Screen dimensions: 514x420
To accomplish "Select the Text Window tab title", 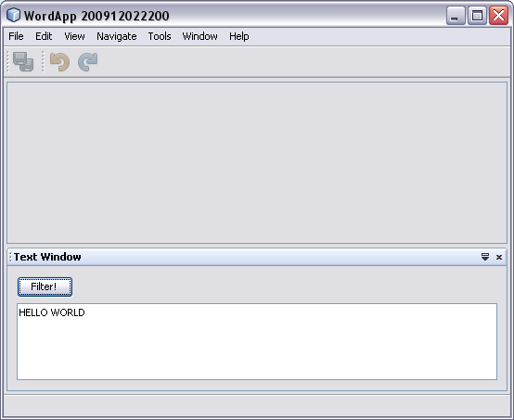I will click(47, 257).
